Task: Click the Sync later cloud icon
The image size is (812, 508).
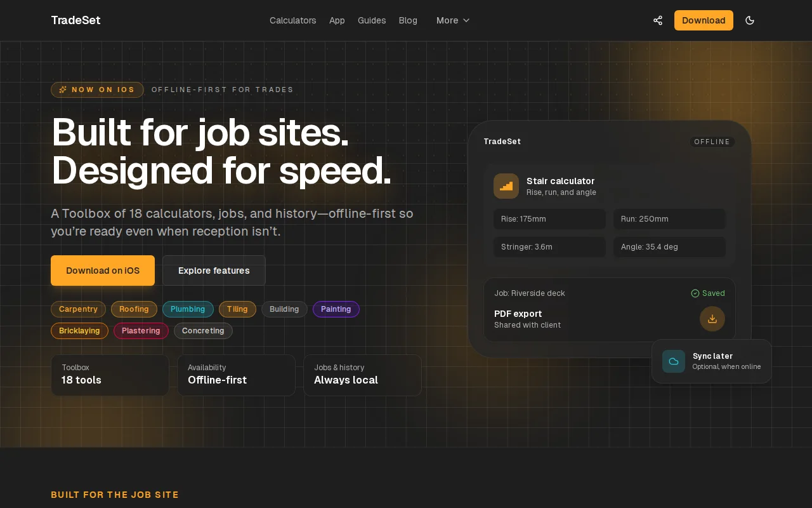Action: coord(674,361)
